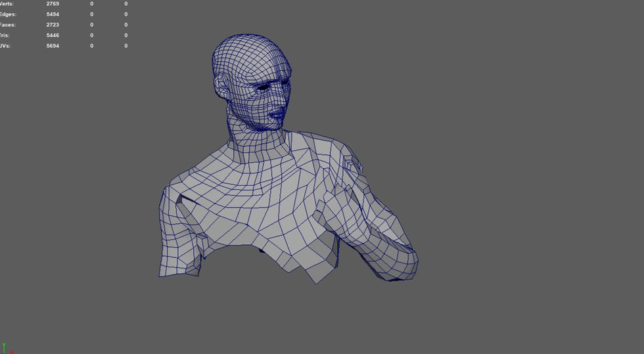
Task: Click the Edges value 5494
Action: point(53,14)
